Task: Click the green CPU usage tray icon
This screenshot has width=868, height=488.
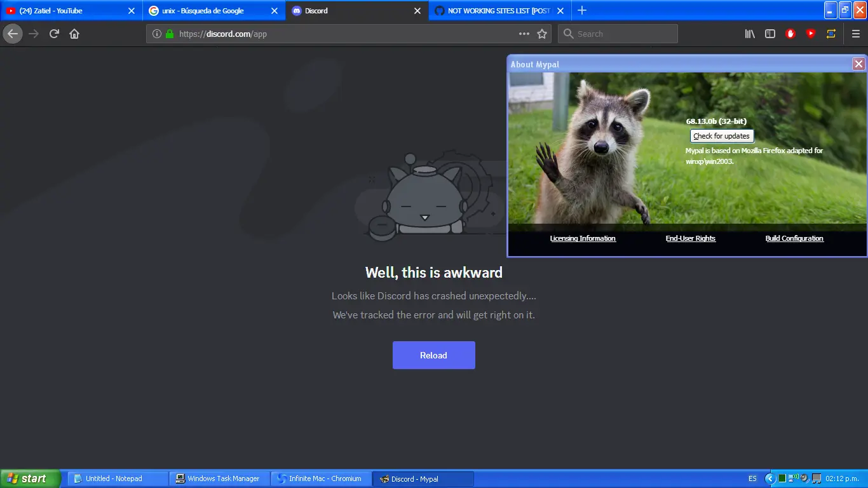Action: (783, 478)
